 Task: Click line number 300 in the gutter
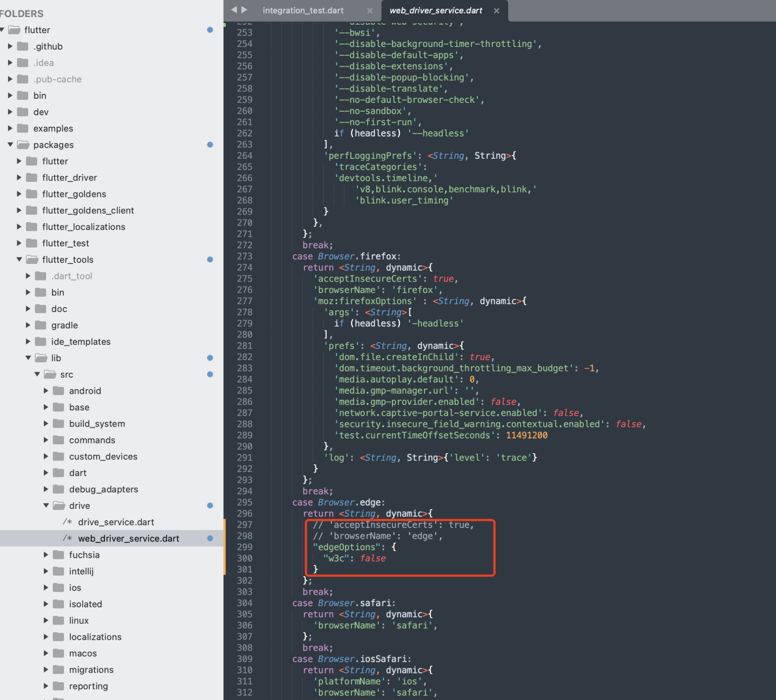pyautogui.click(x=244, y=558)
